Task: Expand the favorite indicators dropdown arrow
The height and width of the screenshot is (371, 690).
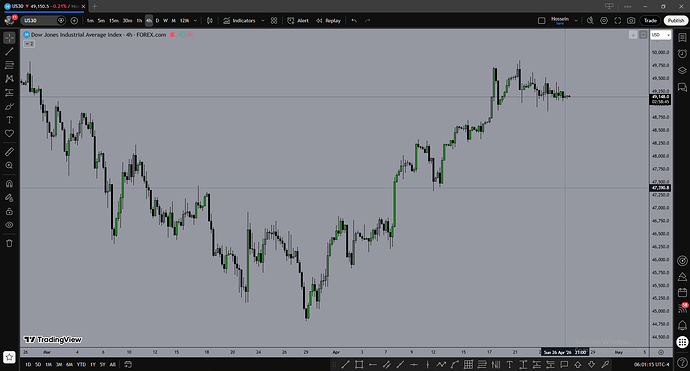Action: pos(263,21)
